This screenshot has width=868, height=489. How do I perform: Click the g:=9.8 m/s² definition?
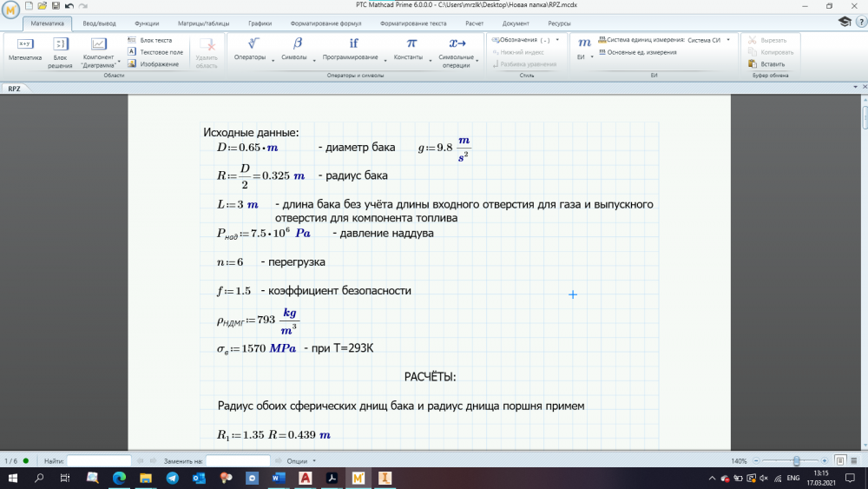tap(444, 149)
